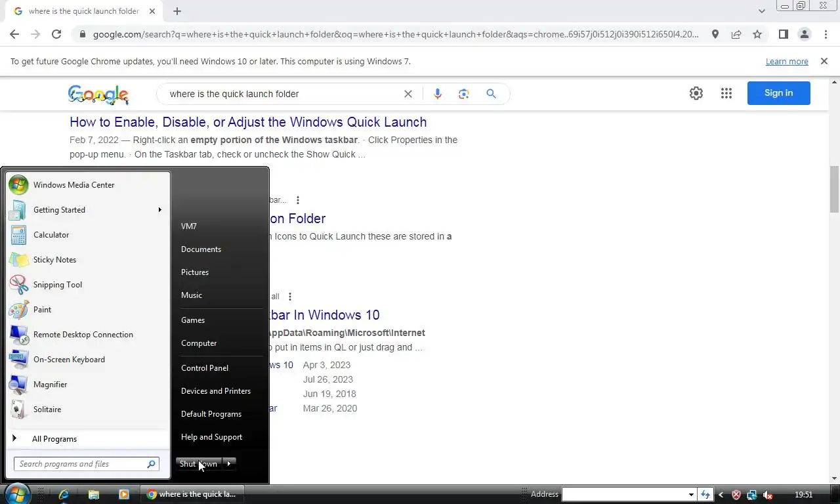Start voice search with the microphone icon
This screenshot has width=840, height=504.
(x=437, y=94)
